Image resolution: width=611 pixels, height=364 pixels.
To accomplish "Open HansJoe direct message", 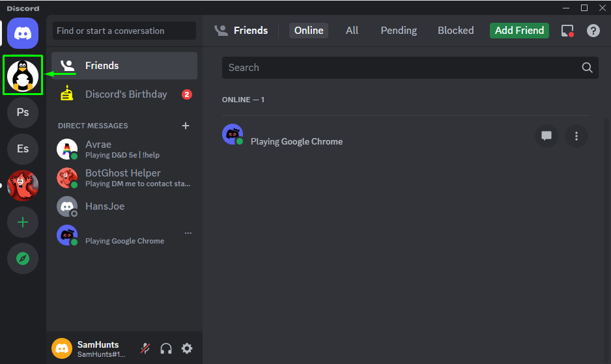I will click(124, 206).
